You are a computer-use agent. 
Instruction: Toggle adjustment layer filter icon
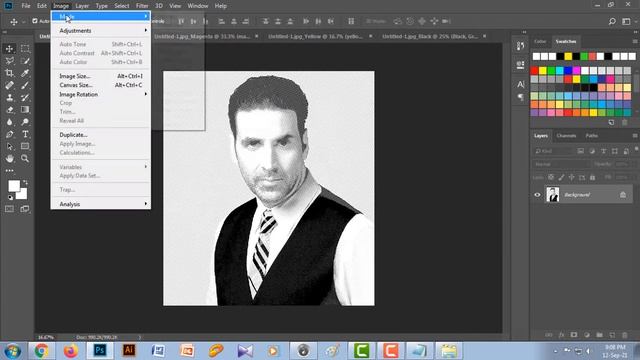pos(592,151)
